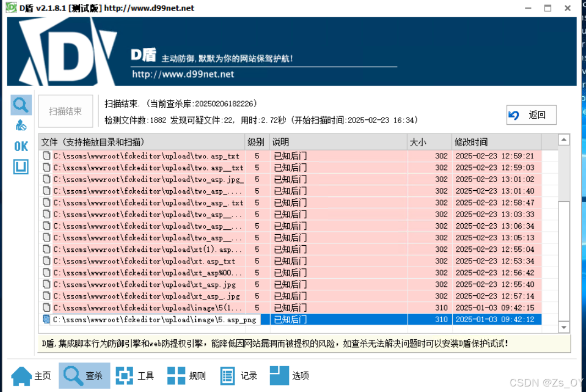Click timestamp 2025-01-03 09:42:15
This screenshot has height=392, width=586.
coord(495,308)
